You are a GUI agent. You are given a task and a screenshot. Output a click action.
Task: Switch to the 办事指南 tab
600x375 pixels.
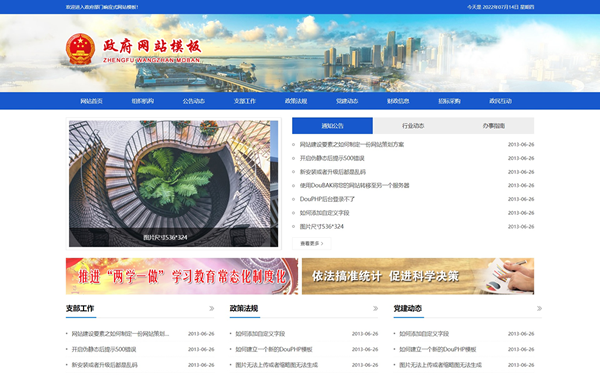click(x=494, y=126)
